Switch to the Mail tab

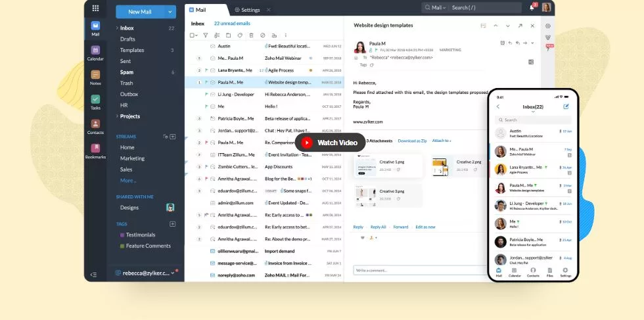click(x=205, y=10)
